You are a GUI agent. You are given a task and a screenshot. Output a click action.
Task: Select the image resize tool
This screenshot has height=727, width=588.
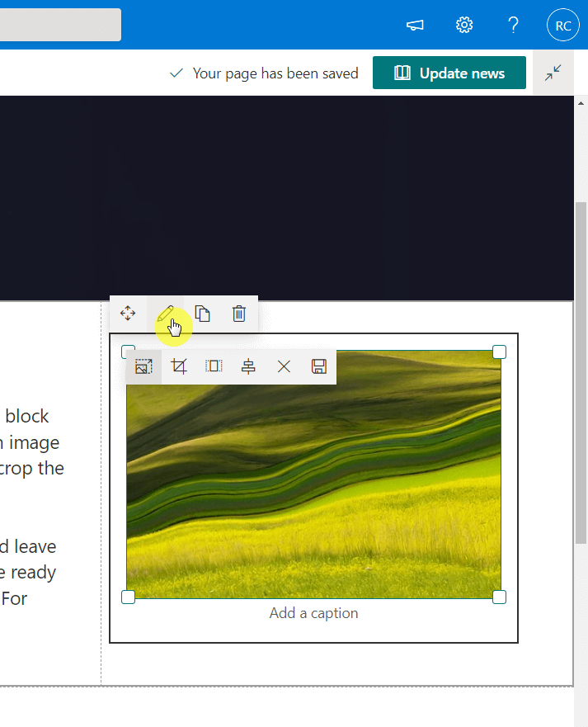click(x=143, y=366)
